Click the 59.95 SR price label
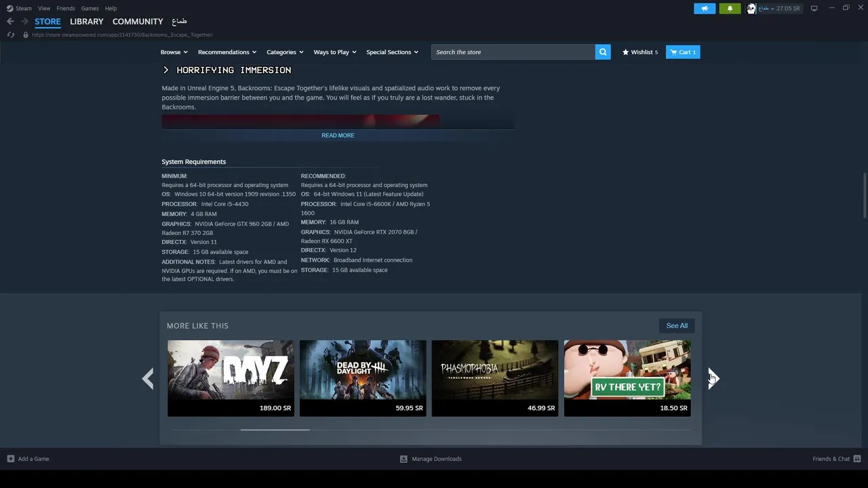 (x=409, y=408)
